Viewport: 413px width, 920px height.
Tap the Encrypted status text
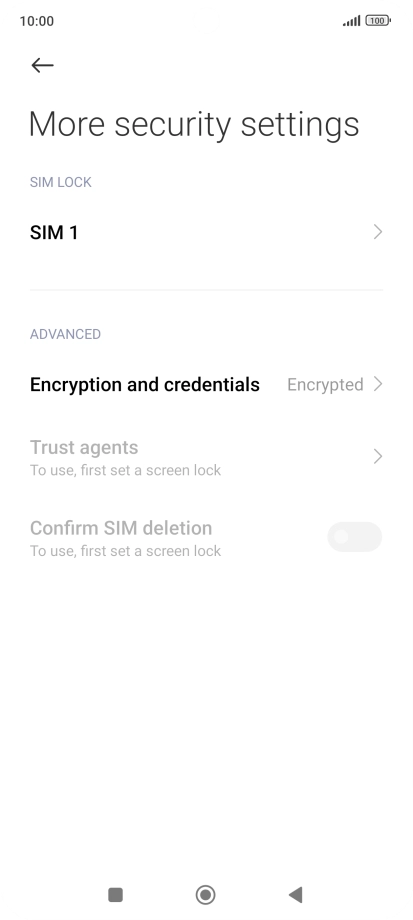(x=325, y=385)
